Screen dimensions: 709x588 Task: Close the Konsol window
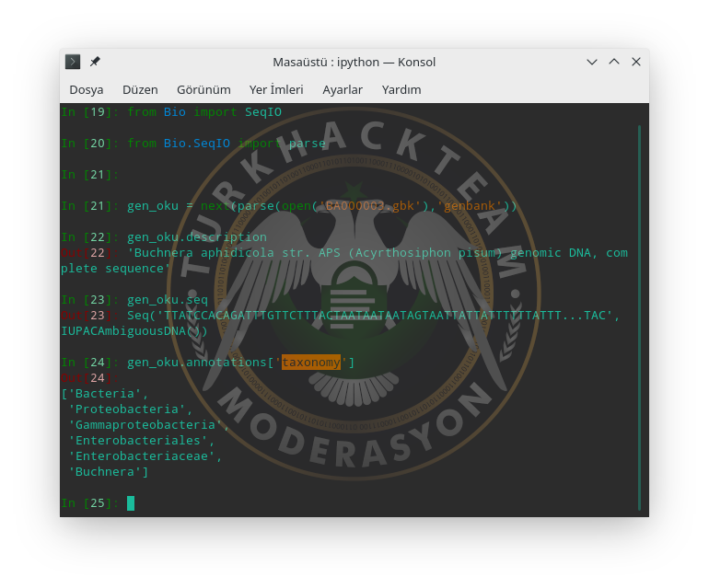click(x=636, y=62)
